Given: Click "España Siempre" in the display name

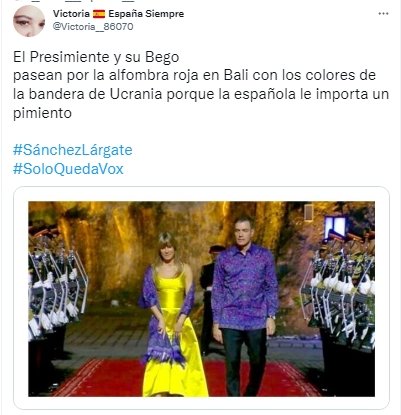Looking at the screenshot, I should pos(146,14).
